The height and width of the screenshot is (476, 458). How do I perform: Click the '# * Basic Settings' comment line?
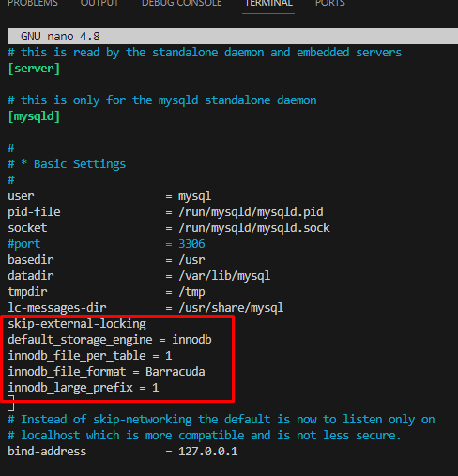click(67, 164)
